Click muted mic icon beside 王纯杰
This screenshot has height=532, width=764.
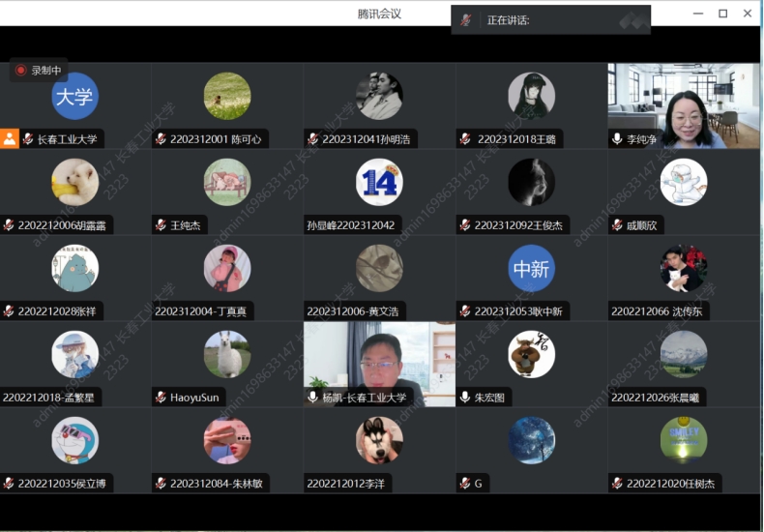pyautogui.click(x=161, y=225)
